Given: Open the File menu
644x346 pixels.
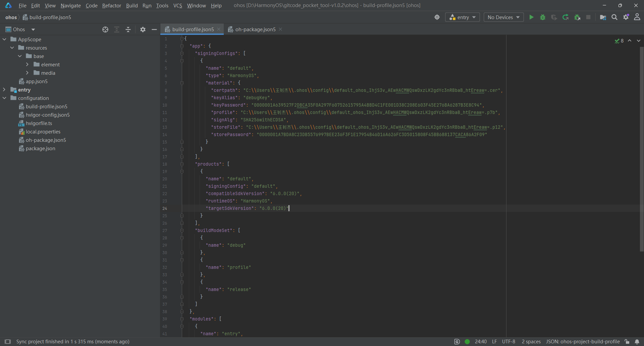Looking at the screenshot, I should [22, 5].
